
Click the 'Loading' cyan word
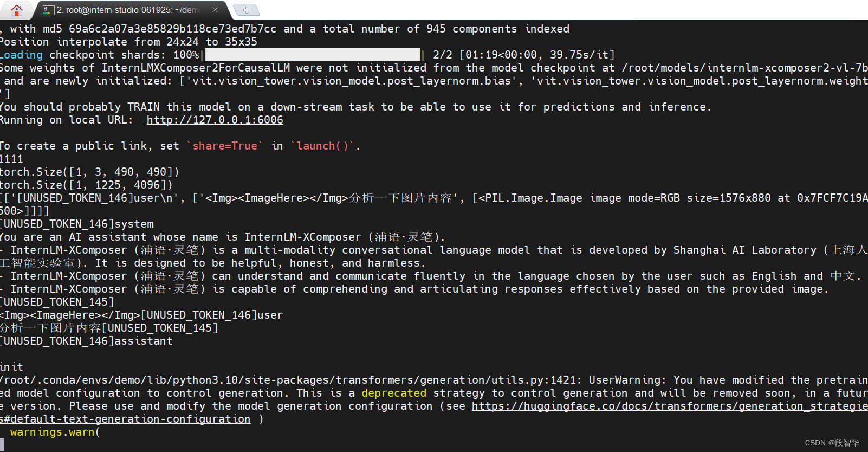click(x=21, y=55)
